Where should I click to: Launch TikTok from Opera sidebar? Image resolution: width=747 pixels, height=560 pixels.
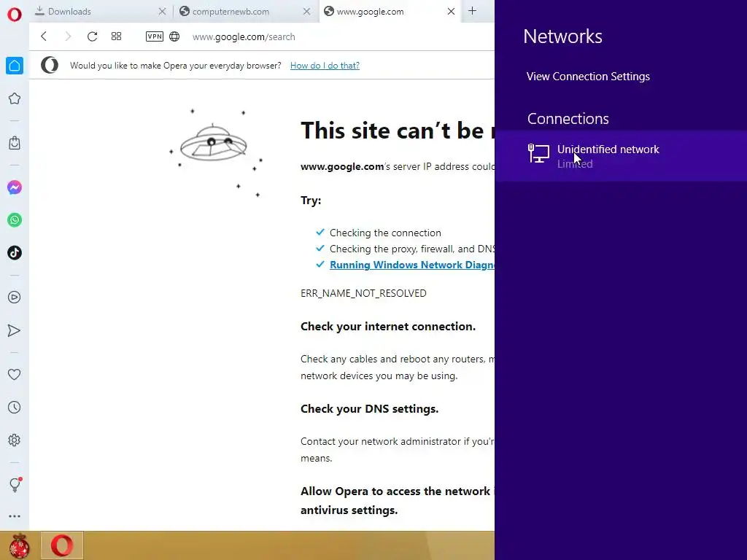[15, 253]
